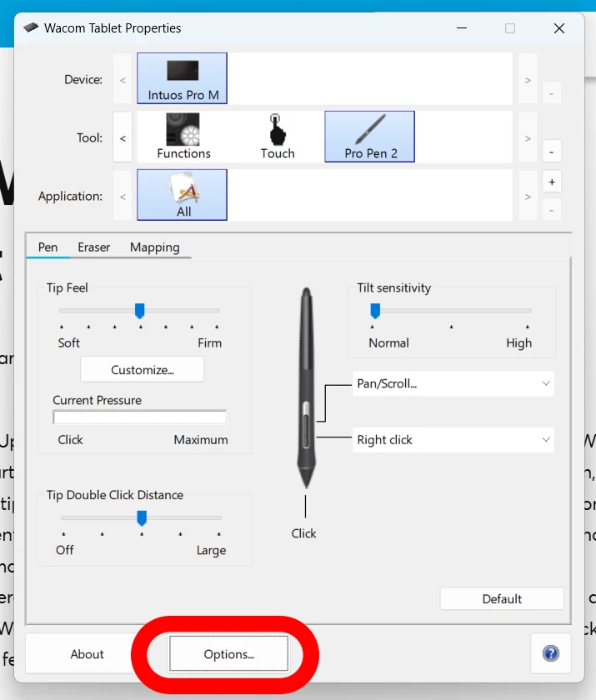Click the Firm label of Tip Feel
Viewport: 596px width, 700px height.
209,342
